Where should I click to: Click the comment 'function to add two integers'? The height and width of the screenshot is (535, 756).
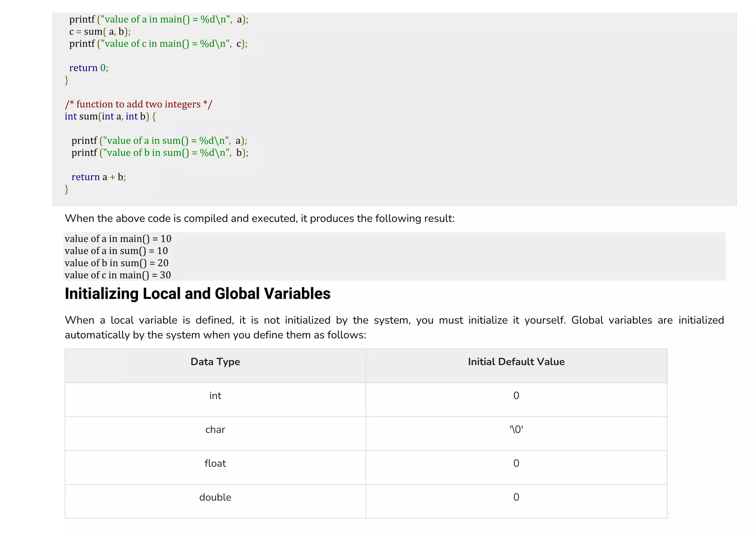138,104
